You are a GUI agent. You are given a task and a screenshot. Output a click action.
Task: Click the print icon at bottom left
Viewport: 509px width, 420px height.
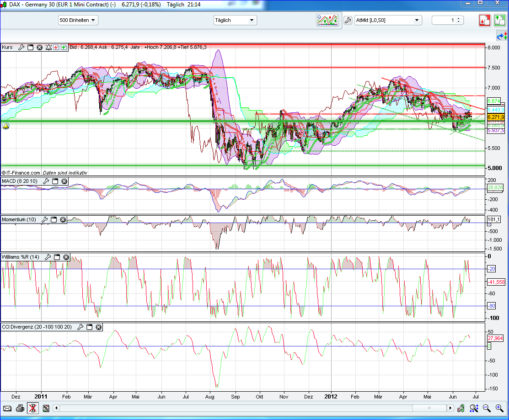click(20, 408)
